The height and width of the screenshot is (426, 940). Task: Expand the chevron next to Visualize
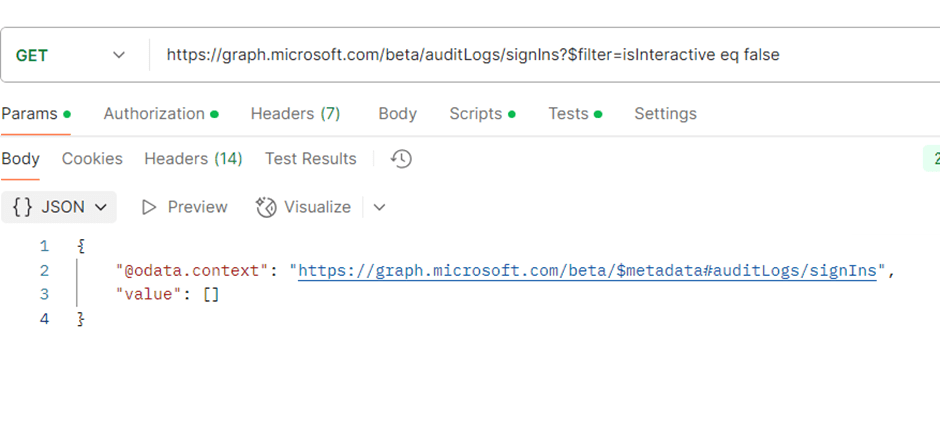point(379,207)
